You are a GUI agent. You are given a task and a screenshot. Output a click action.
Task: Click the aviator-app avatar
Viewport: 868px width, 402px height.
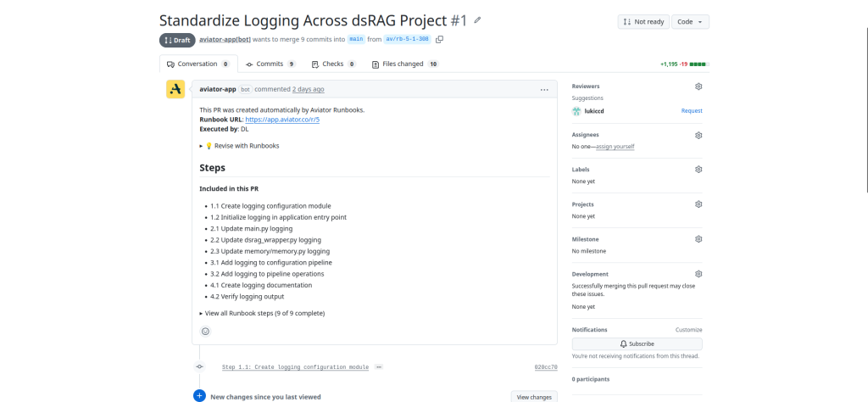(175, 89)
